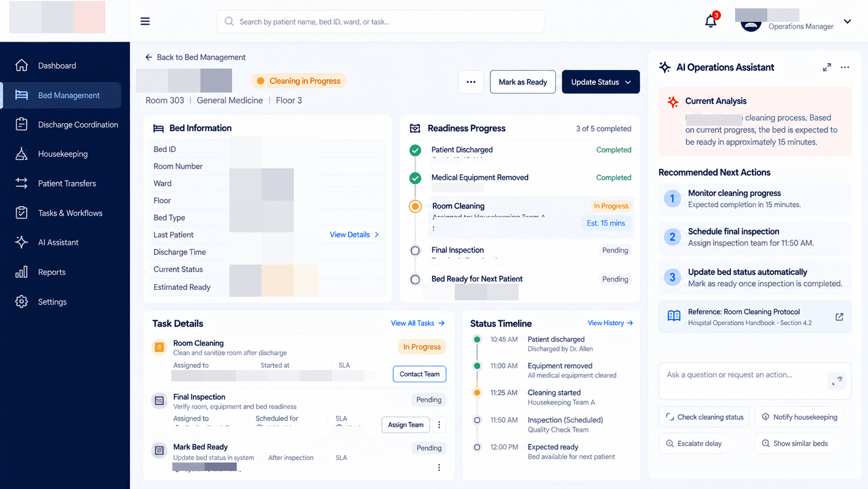Click Escalate delay quick action
868x489 pixels.
(693, 444)
